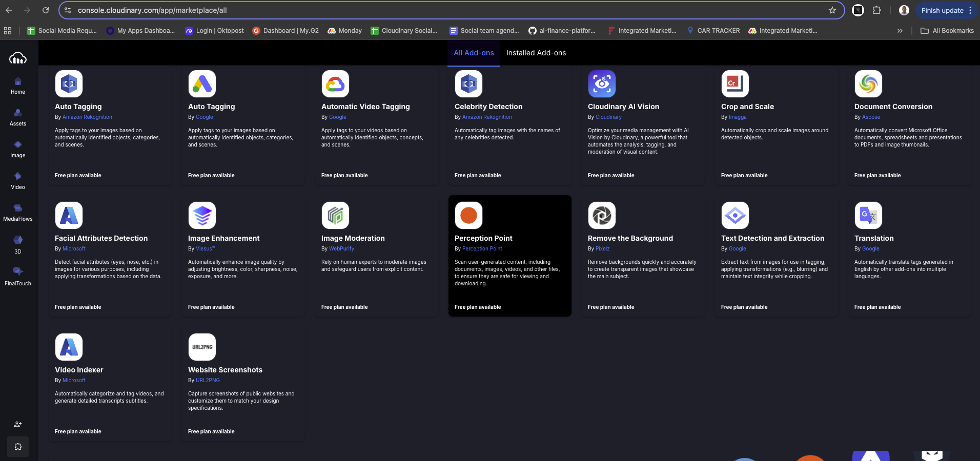This screenshot has width=980, height=461.
Task: Click the Google Auto Tagging add-on icon
Action: click(202, 83)
